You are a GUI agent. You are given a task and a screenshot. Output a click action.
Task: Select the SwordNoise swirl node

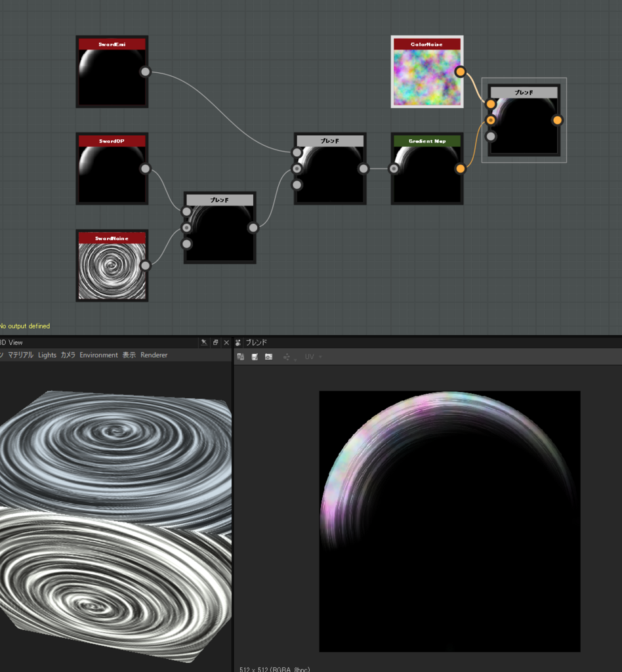112,266
